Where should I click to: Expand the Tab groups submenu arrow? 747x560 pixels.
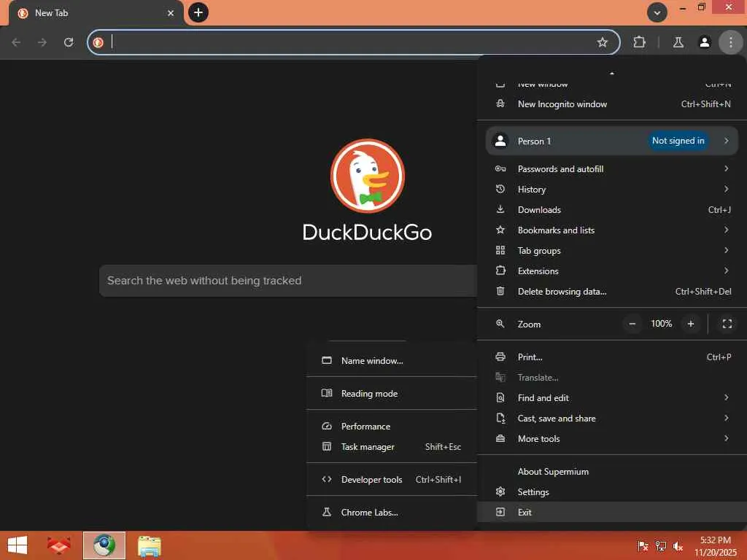726,251
